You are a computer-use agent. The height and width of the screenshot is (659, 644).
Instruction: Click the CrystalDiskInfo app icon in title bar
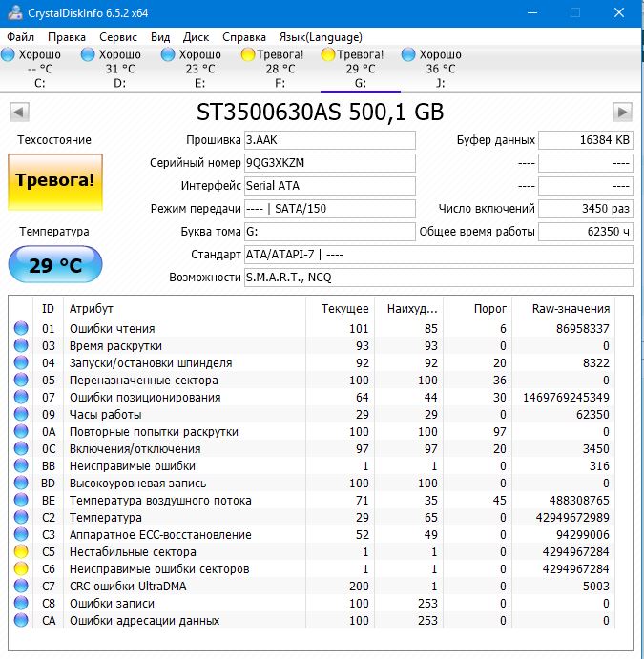click(13, 12)
